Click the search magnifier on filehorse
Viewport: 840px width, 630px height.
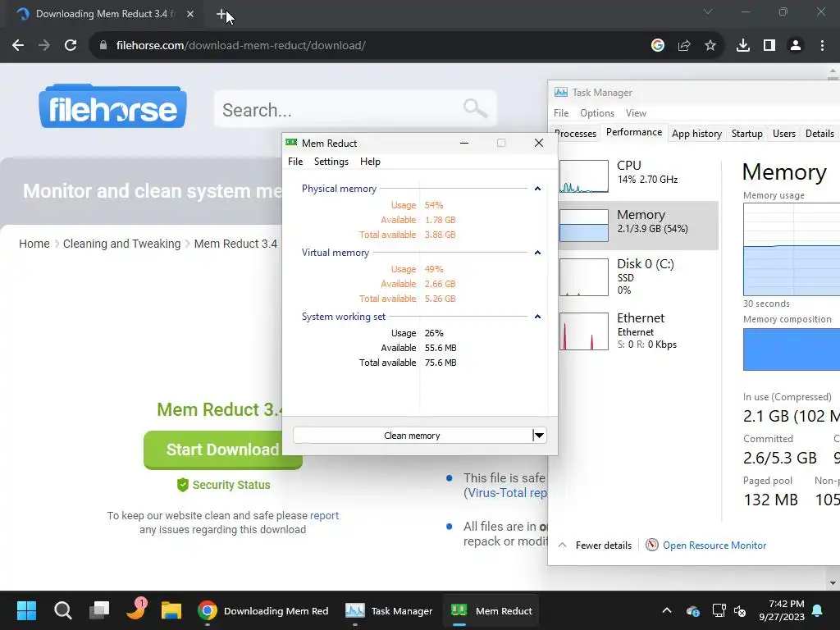(x=475, y=109)
